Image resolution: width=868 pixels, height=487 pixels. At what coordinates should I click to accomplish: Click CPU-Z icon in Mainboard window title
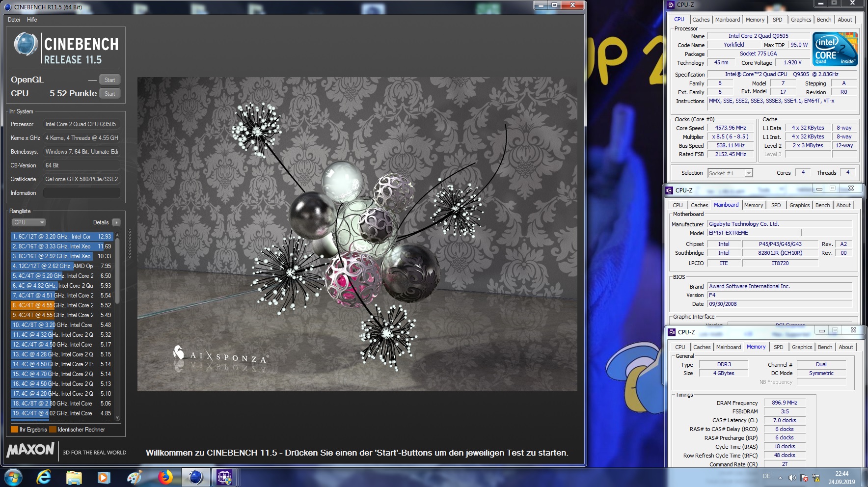pyautogui.click(x=669, y=190)
